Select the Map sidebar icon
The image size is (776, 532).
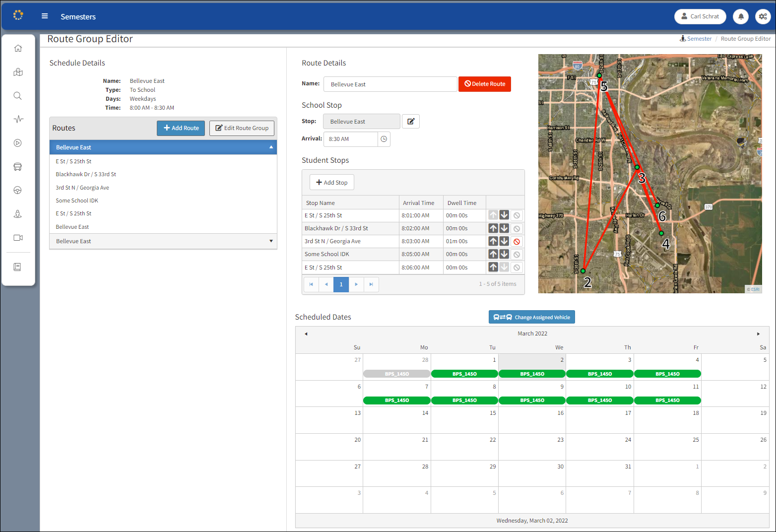(x=18, y=72)
